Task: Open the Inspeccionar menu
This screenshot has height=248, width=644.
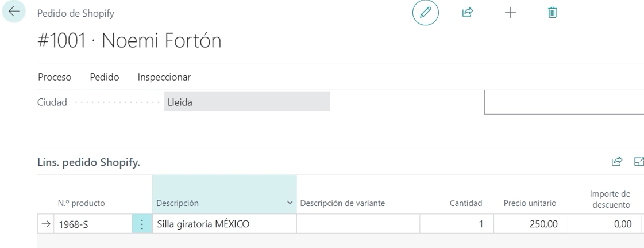Action: pos(164,77)
